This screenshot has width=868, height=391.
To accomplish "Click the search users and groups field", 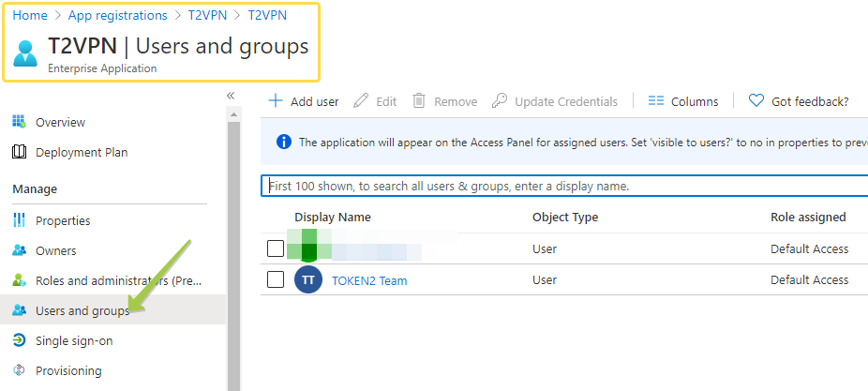I will 564,186.
